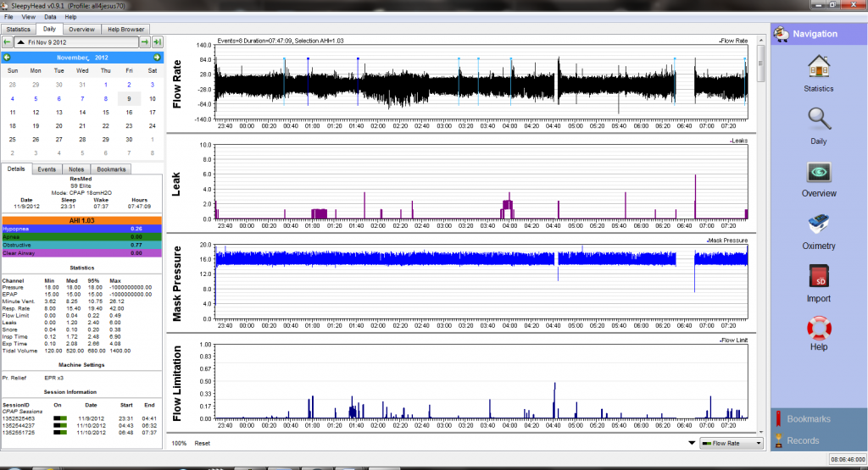Go to previous day green arrow
The width and height of the screenshot is (868, 470).
click(7, 42)
